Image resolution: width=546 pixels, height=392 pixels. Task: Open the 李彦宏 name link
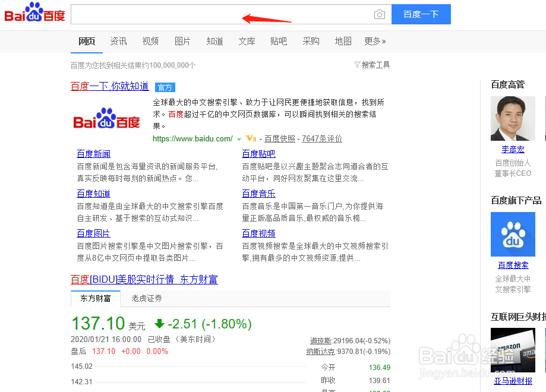click(513, 149)
